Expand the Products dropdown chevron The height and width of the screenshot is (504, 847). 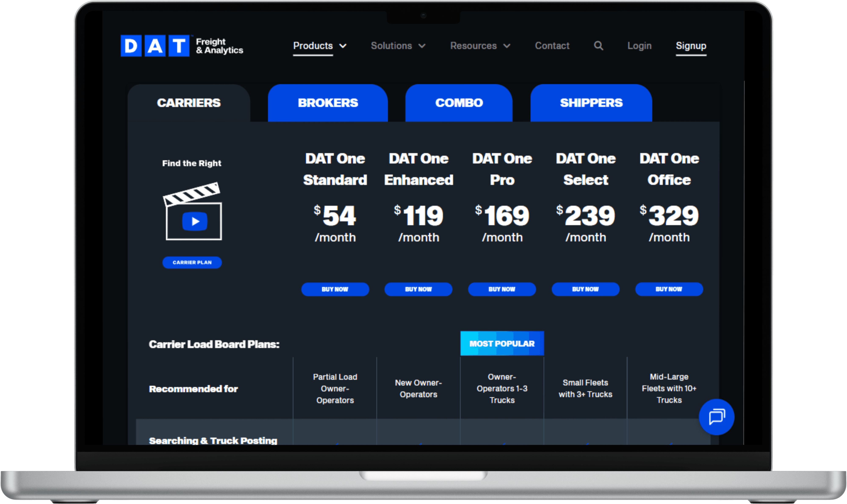(343, 46)
